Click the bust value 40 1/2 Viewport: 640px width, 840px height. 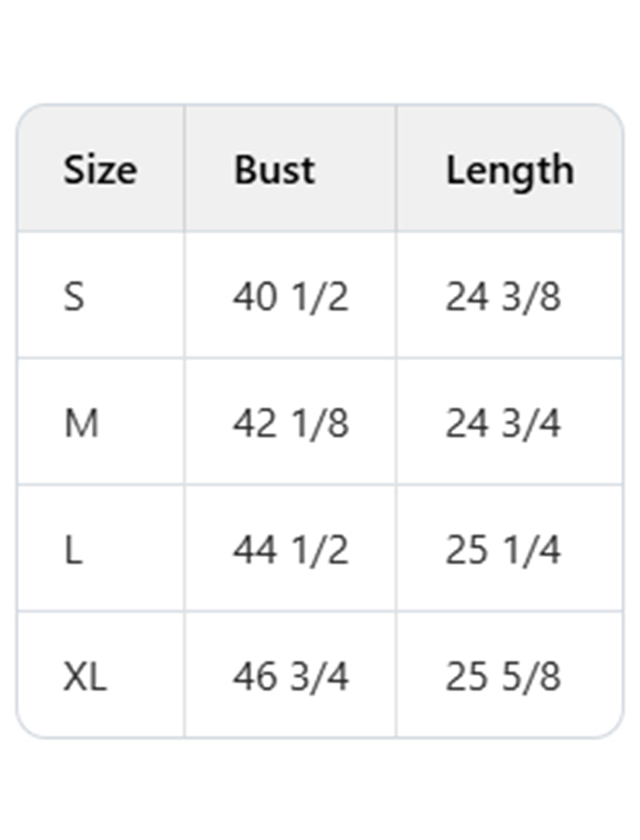click(x=290, y=297)
